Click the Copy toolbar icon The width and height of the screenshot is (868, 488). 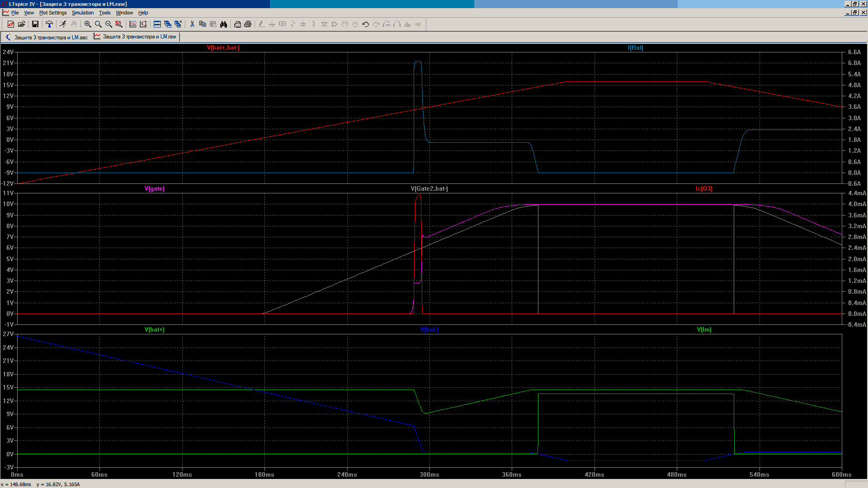click(x=203, y=24)
